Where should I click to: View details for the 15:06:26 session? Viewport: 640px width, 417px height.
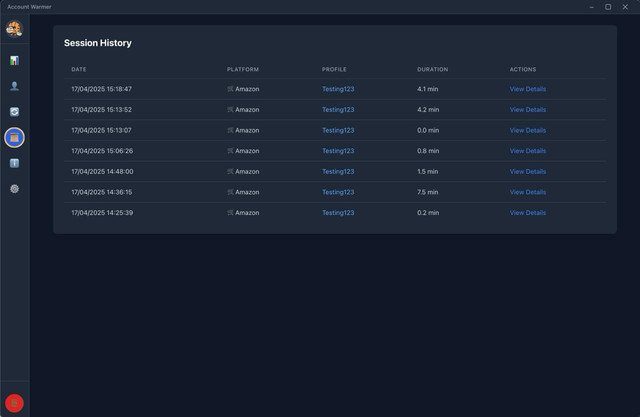click(528, 151)
